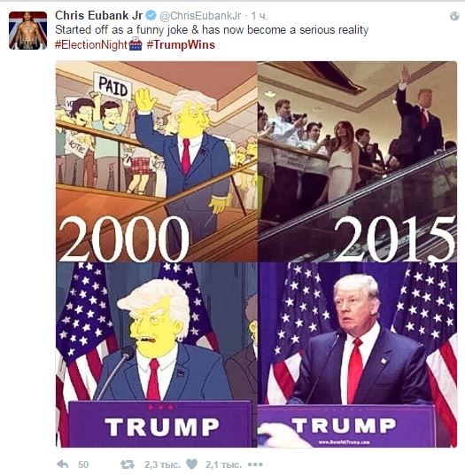This screenshot has height=476, width=465.
Task: Open the 2015 escalator photo panel
Action: click(357, 161)
